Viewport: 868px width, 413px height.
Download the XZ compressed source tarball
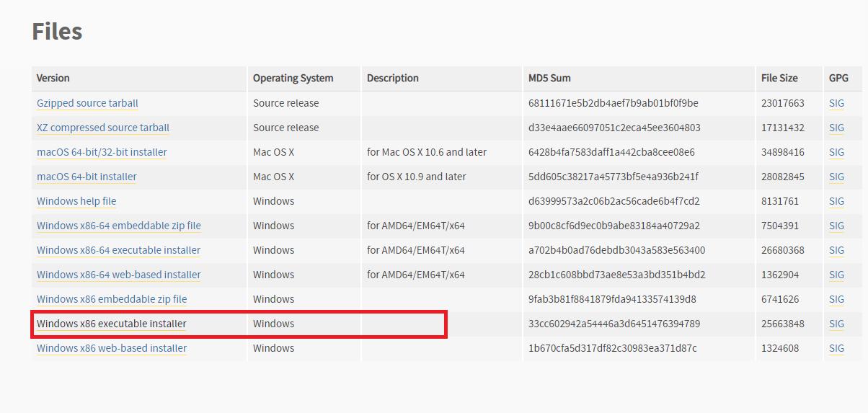tap(103, 128)
